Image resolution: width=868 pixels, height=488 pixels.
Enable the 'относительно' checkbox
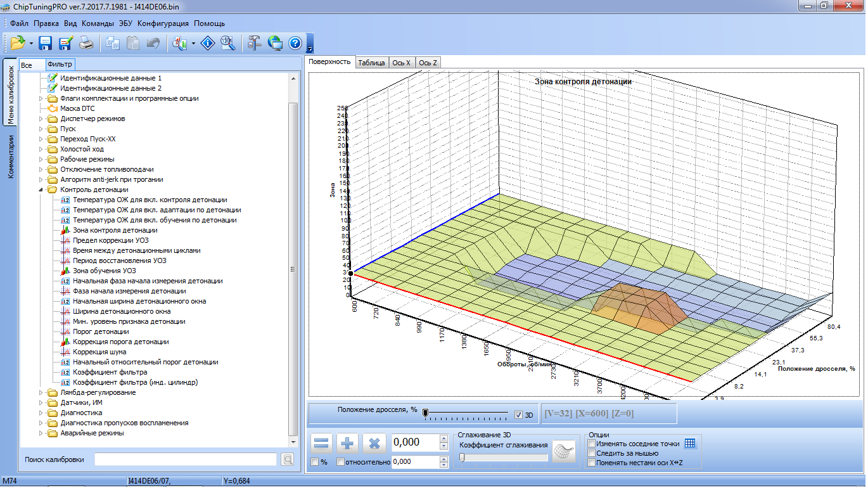click(x=341, y=462)
